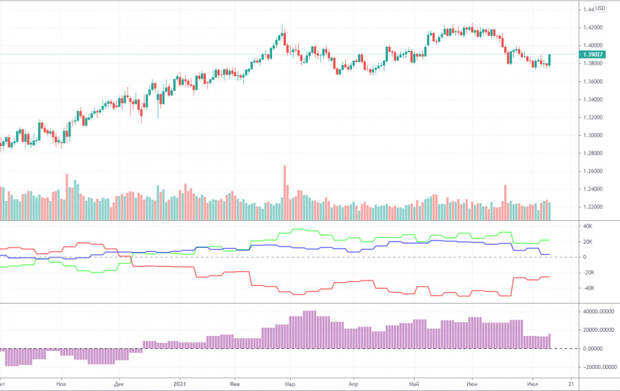Select the last green candlestick on the chart
Viewport: 620px width, 391px height.
[x=550, y=60]
